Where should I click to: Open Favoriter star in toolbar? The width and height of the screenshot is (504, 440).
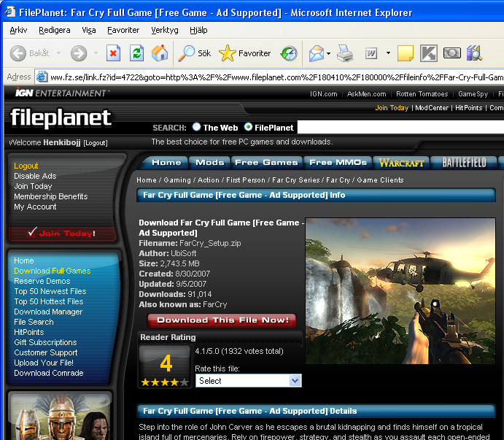(245, 53)
